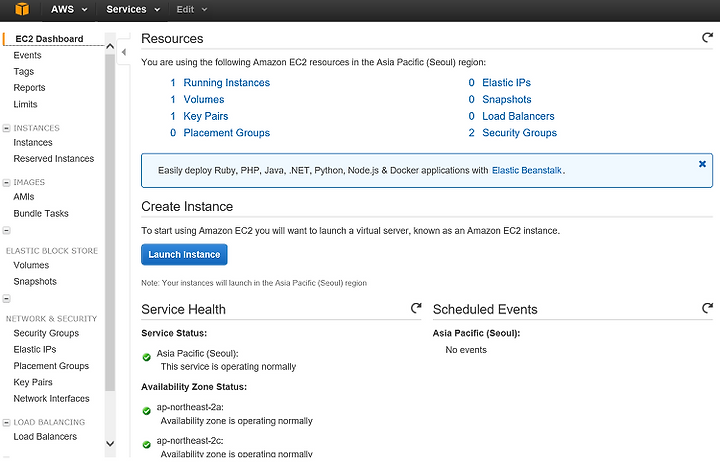Collapse the left navigation pane arrow

124,52
